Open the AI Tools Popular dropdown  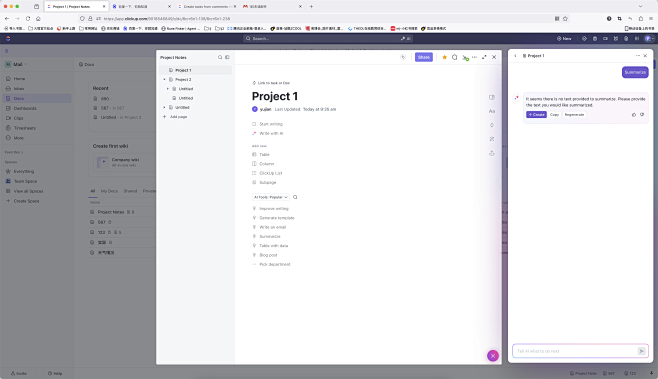pyautogui.click(x=270, y=197)
